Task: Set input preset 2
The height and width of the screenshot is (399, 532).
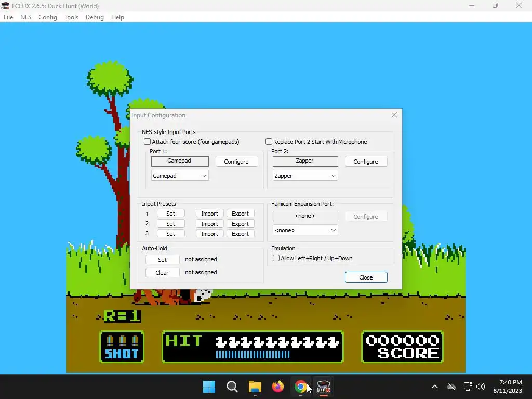Action: point(170,223)
